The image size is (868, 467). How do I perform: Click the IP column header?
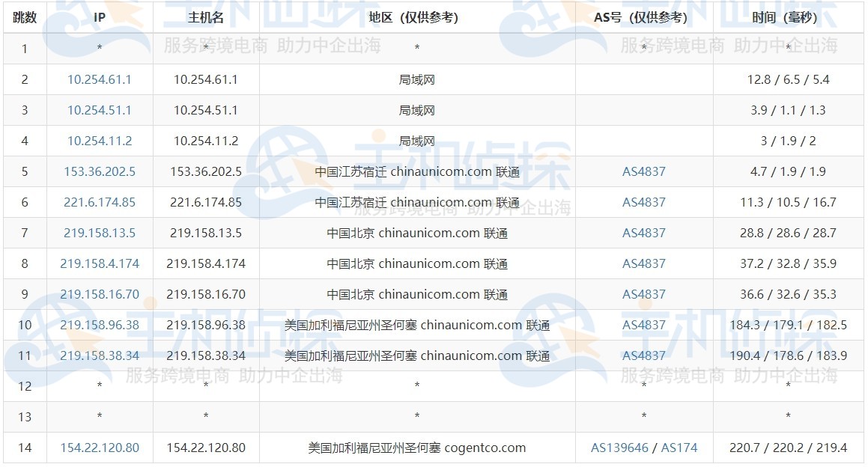100,18
